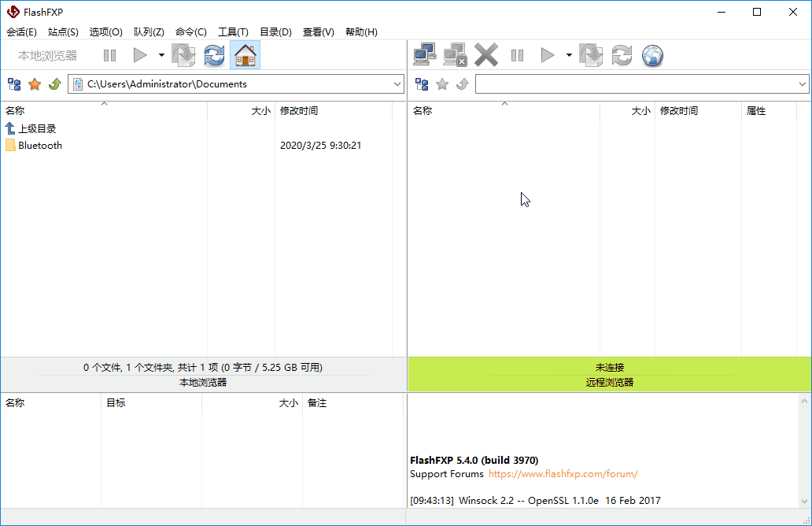The width and height of the screenshot is (812, 526).
Task: Click remote pane transfer queue icon
Action: click(591, 55)
